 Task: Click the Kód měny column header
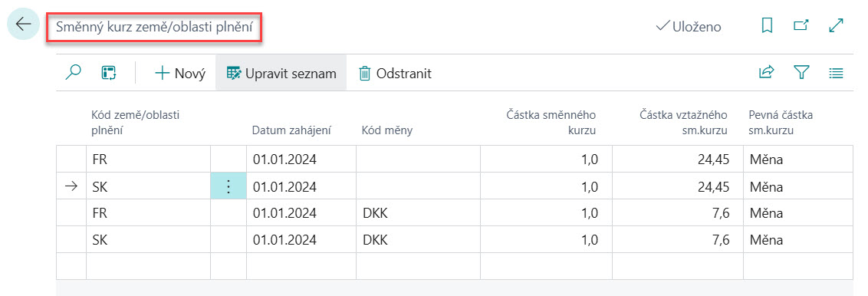tap(387, 130)
